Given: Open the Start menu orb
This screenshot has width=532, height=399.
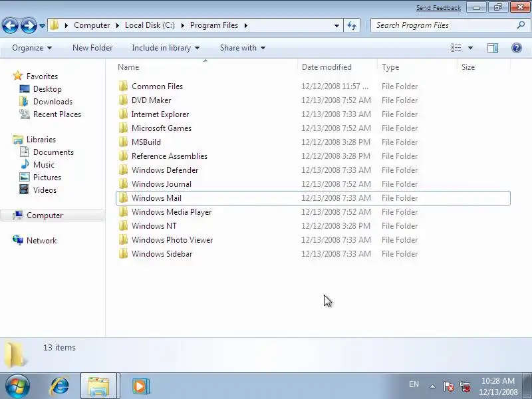Looking at the screenshot, I should [17, 386].
